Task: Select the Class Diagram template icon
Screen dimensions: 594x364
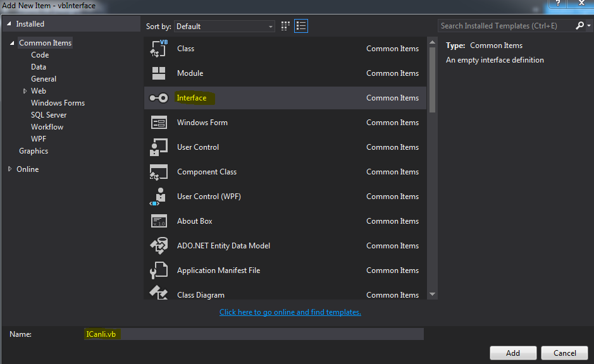Action: pos(159,293)
